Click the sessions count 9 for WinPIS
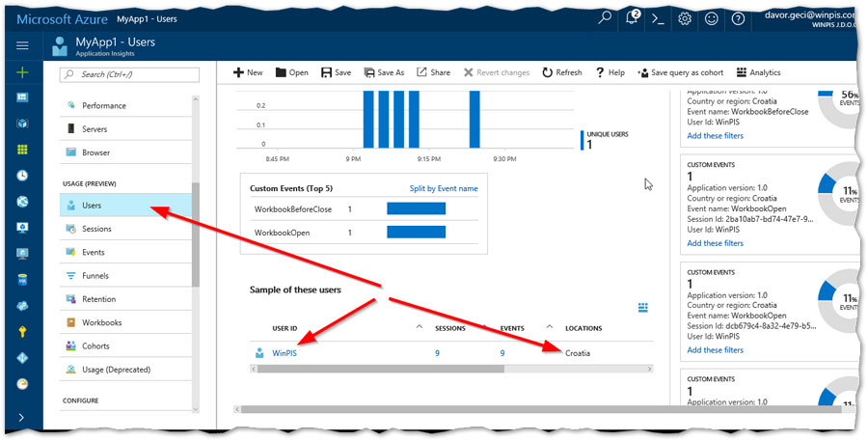Screen dimensions: 868x441 click(x=437, y=353)
